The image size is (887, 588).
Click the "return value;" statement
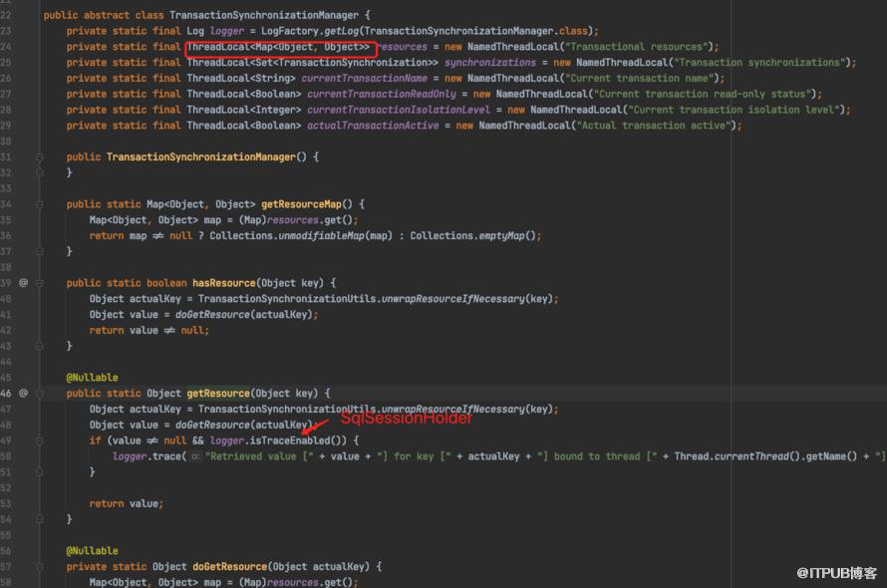(x=127, y=503)
